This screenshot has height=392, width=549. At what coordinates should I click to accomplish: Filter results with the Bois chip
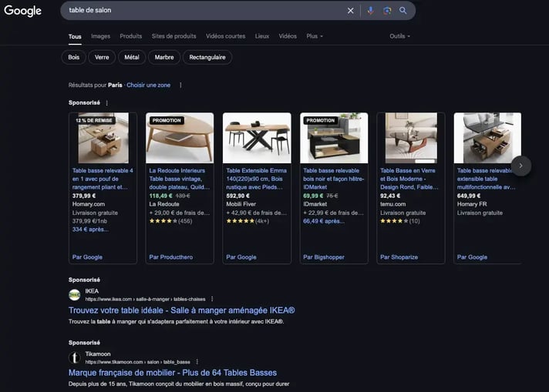pos(74,57)
